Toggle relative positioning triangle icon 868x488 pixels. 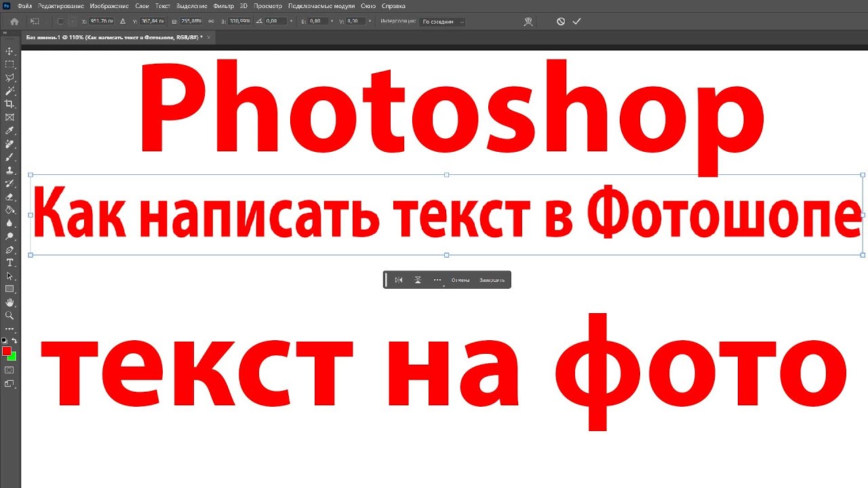(123, 21)
